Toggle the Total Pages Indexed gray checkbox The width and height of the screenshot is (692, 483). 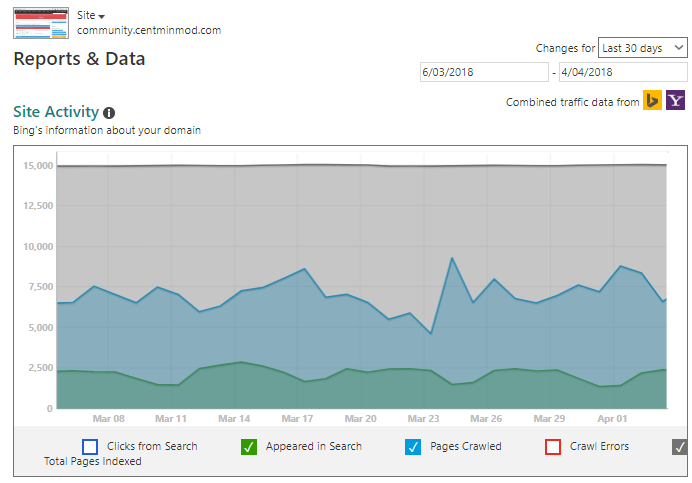pos(680,446)
